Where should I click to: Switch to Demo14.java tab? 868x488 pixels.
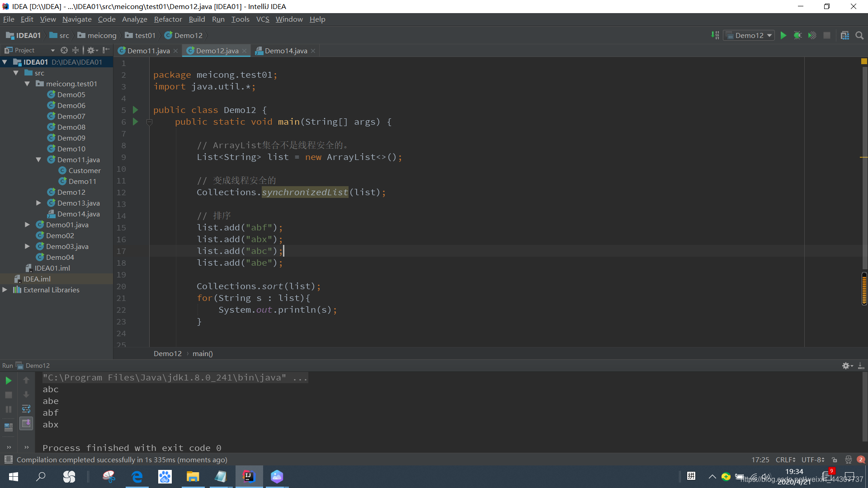tap(286, 51)
